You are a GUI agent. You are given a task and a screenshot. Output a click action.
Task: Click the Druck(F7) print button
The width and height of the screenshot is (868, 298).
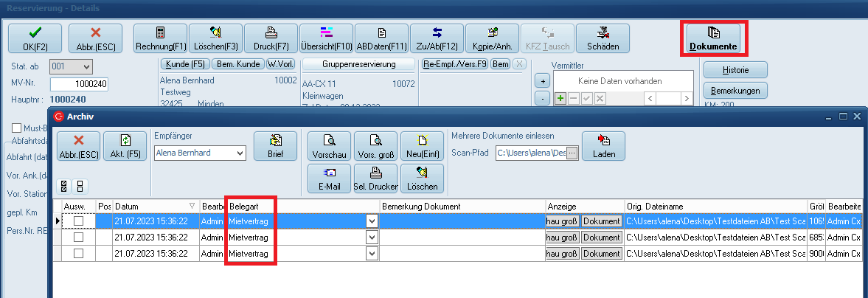[x=271, y=38]
